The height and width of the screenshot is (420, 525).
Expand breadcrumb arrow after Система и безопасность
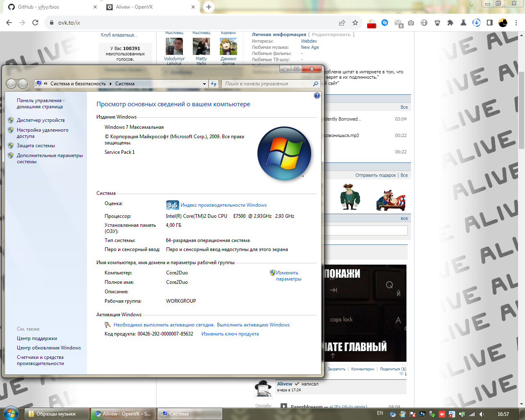pyautogui.click(x=110, y=84)
